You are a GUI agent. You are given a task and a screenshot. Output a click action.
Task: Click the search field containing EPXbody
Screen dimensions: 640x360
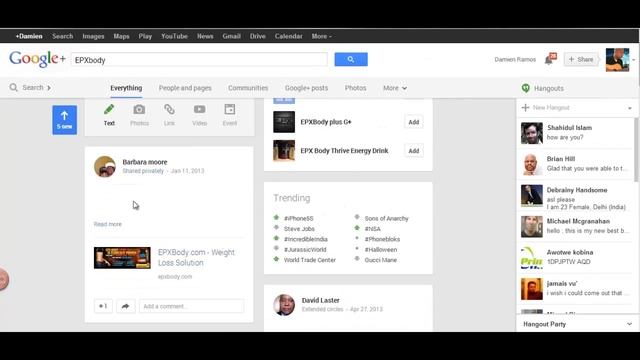tap(199, 60)
